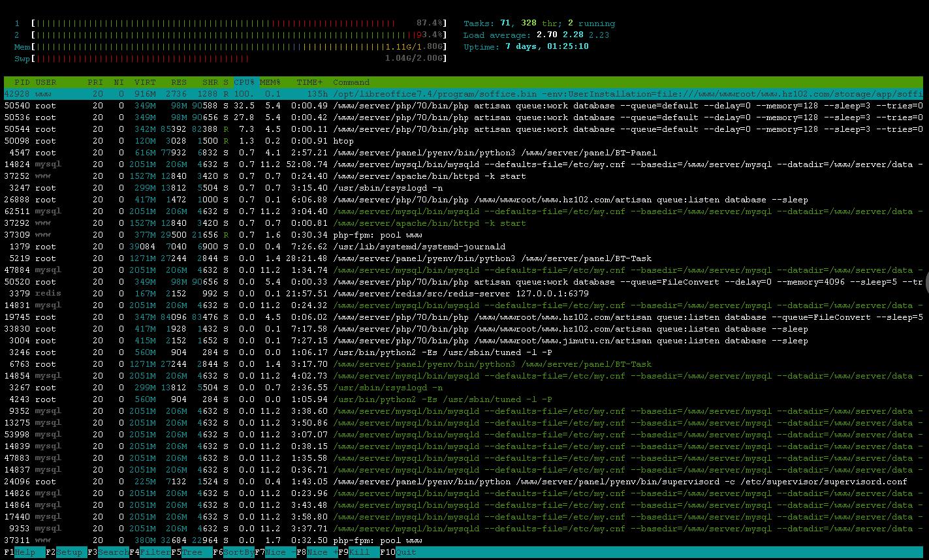Image resolution: width=929 pixels, height=560 pixels.
Task: Click the PRI column header
Action: click(95, 82)
